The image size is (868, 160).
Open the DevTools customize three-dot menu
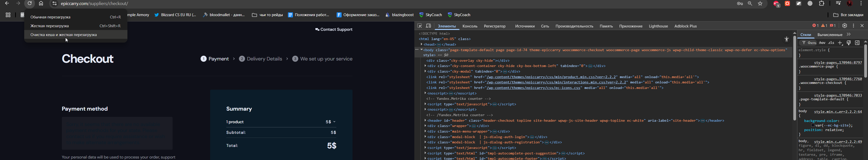pyautogui.click(x=854, y=26)
